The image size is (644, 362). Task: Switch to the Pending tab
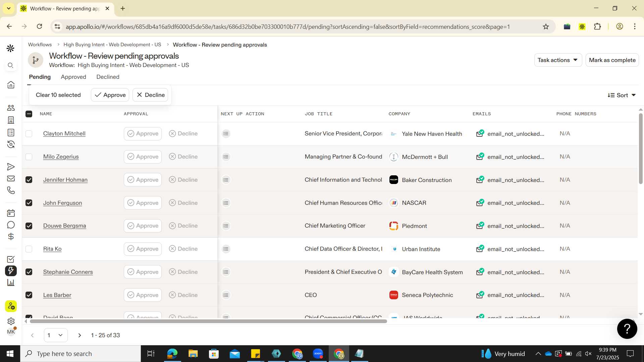(40, 77)
